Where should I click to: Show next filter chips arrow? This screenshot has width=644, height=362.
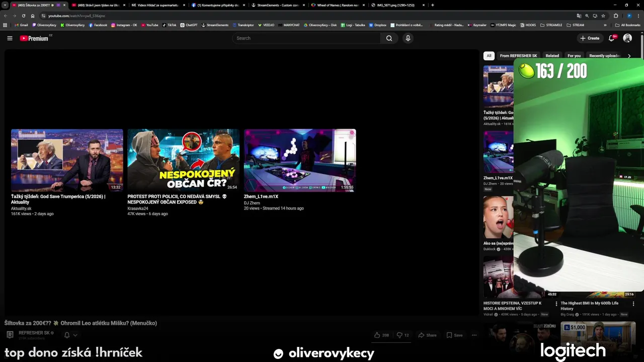[x=629, y=56]
